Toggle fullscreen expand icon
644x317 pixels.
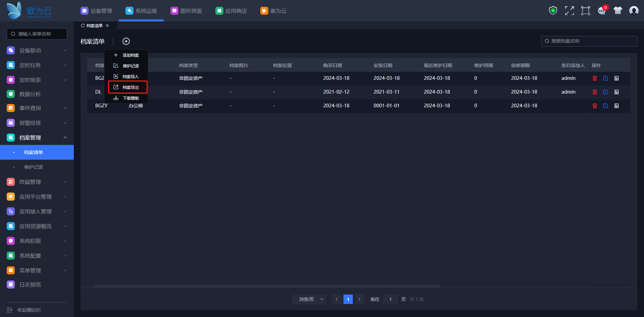569,11
